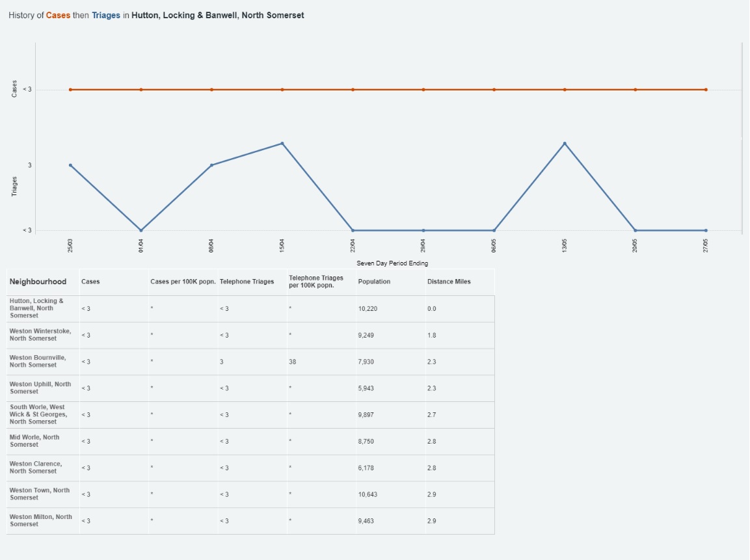Click the Cases data point for 27/05
The height and width of the screenshot is (560, 750).
point(706,90)
